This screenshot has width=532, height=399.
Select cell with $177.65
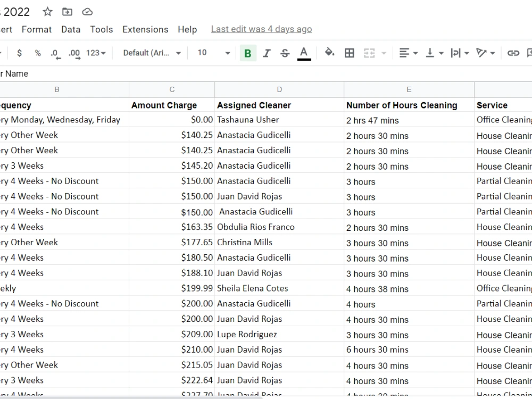pyautogui.click(x=172, y=242)
